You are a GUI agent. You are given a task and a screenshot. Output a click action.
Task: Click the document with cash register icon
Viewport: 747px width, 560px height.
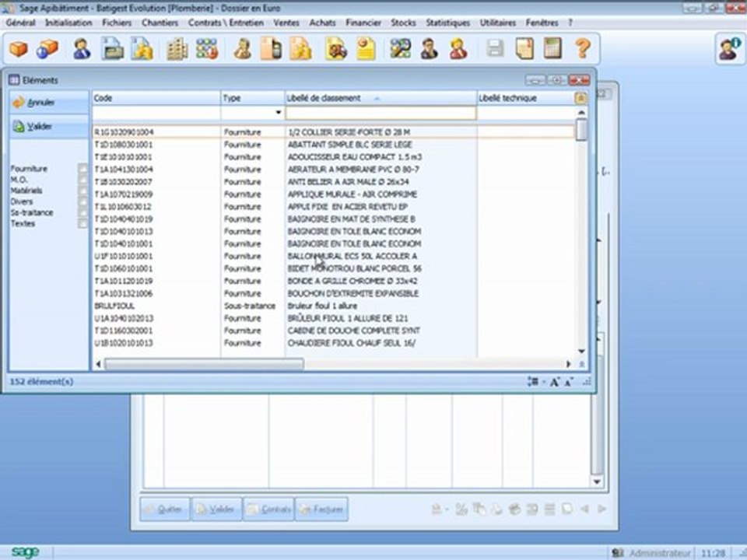(x=112, y=48)
